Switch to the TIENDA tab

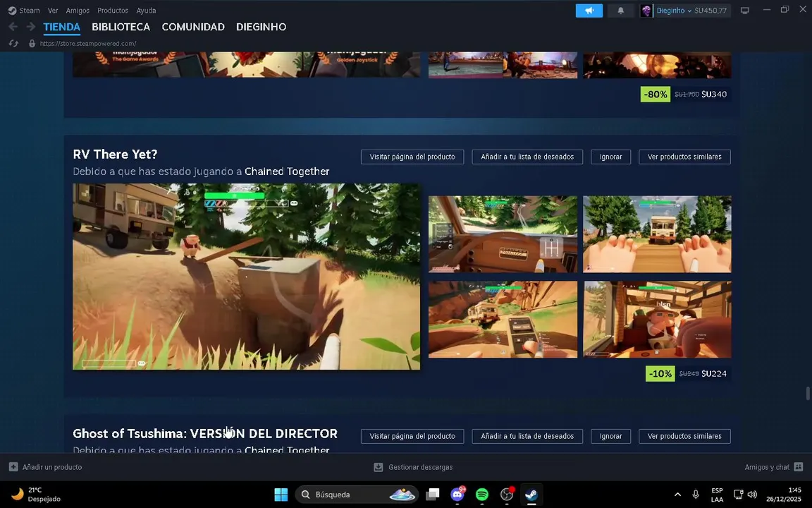tap(61, 27)
